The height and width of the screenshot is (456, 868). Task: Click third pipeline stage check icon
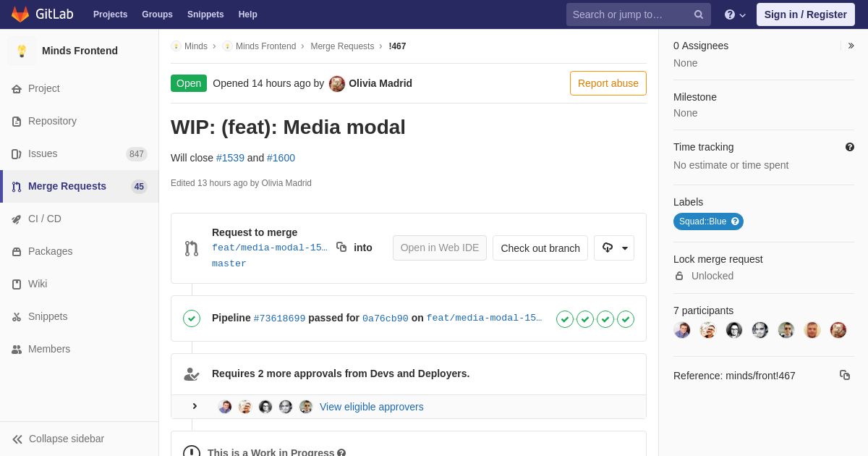[605, 319]
